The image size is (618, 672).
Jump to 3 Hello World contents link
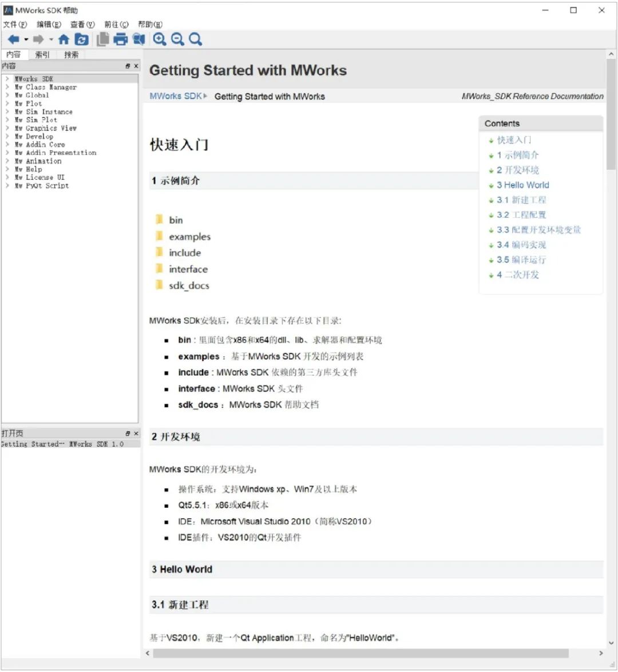point(523,185)
